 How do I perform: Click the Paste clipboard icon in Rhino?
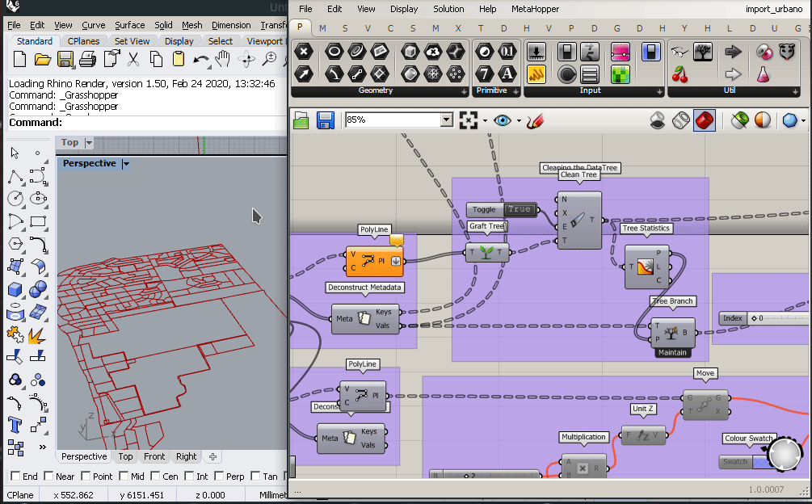tap(179, 60)
